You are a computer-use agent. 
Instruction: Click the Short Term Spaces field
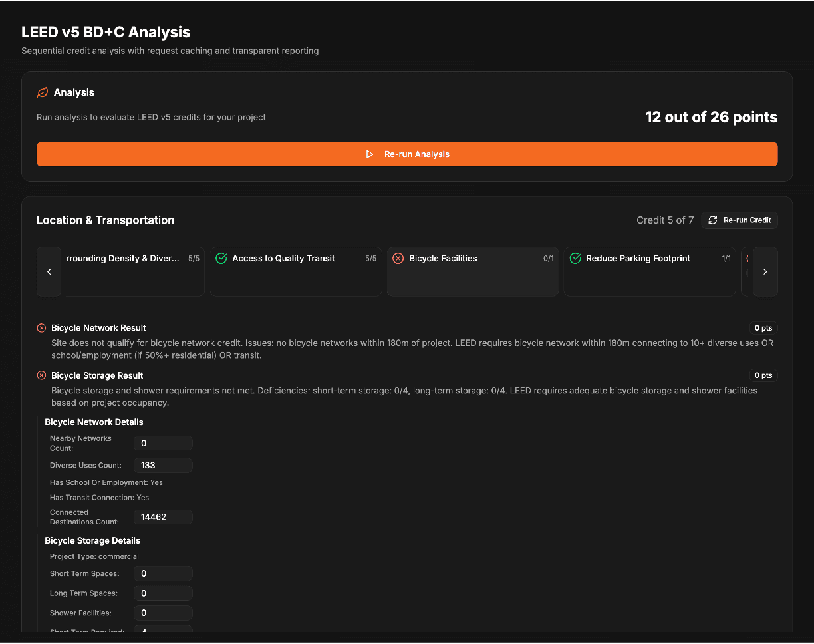pyautogui.click(x=163, y=574)
